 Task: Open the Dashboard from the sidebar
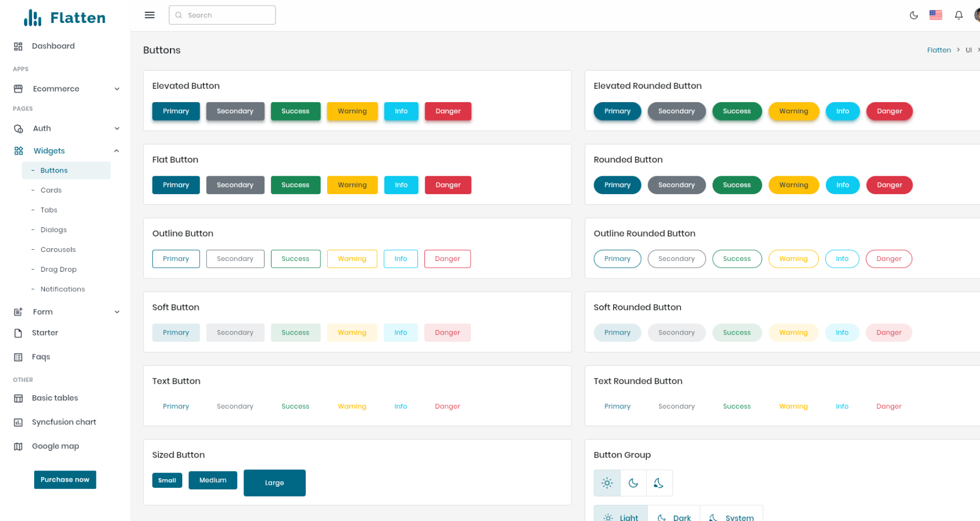[x=53, y=46]
